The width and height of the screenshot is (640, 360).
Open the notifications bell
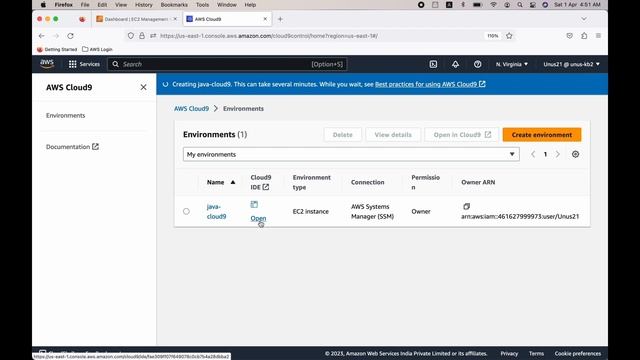click(456, 64)
